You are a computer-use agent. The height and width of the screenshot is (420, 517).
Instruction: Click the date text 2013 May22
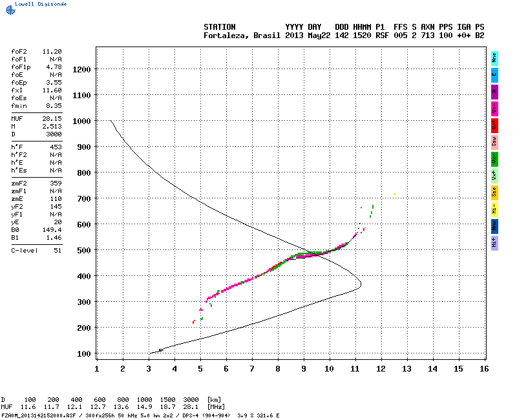click(x=308, y=36)
